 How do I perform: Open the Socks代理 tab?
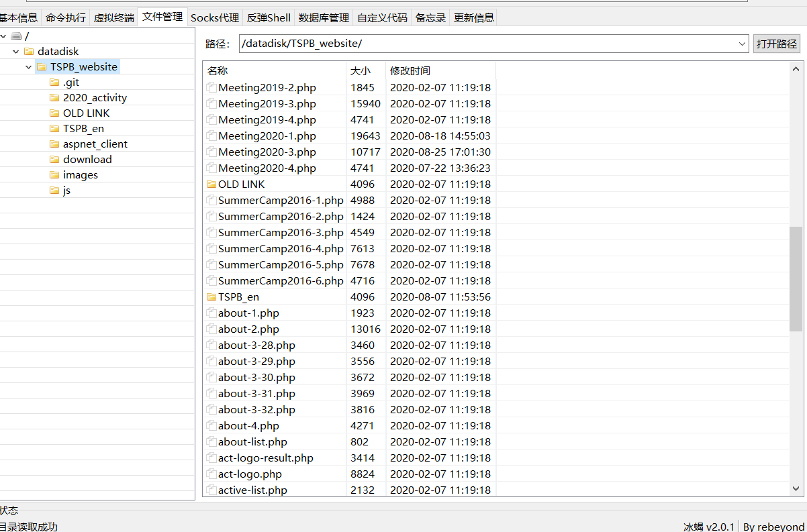(x=215, y=17)
